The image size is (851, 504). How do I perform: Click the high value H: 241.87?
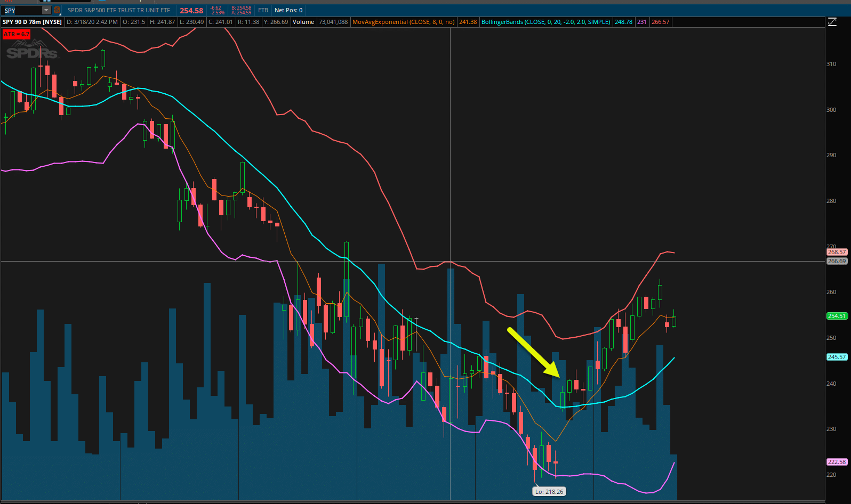(x=163, y=22)
